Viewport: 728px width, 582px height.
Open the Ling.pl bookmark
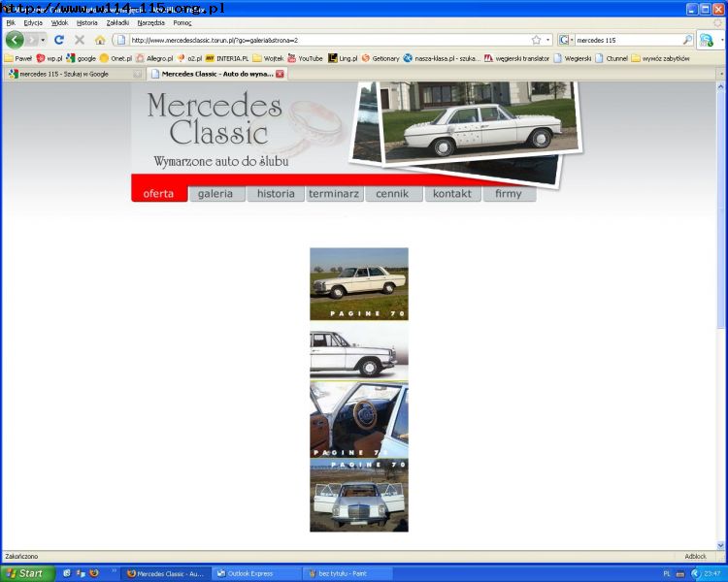(343, 58)
